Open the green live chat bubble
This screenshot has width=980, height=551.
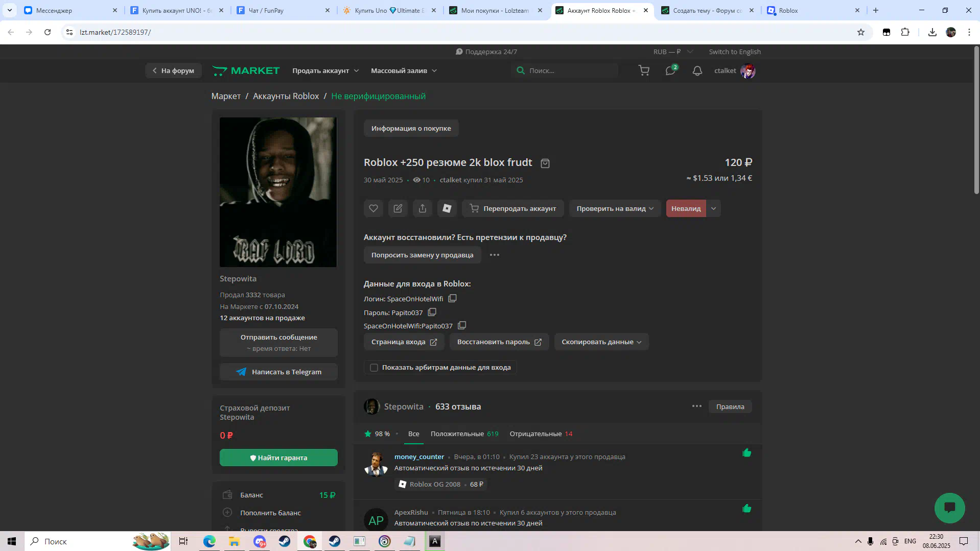point(949,508)
